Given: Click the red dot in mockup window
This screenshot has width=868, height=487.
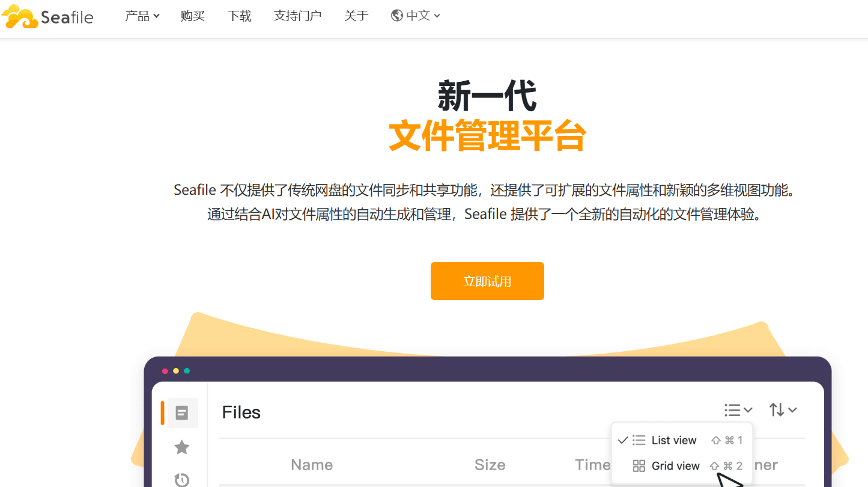Looking at the screenshot, I should 165,371.
